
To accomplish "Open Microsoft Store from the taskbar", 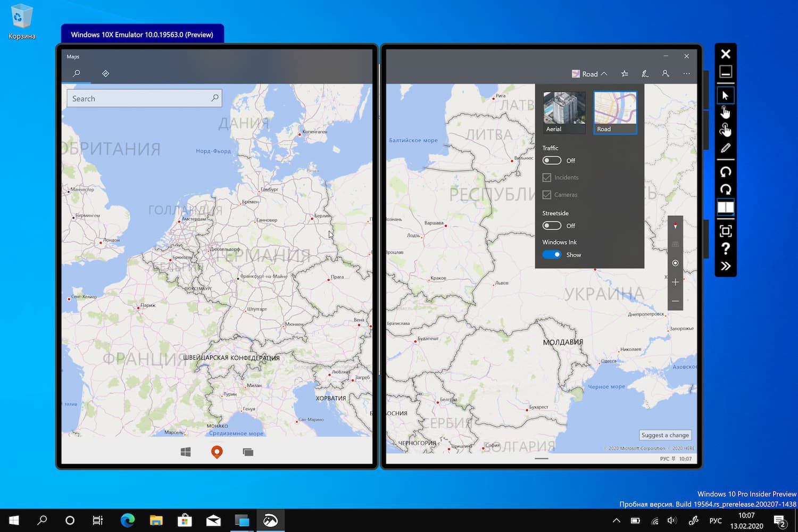I will pos(185,520).
